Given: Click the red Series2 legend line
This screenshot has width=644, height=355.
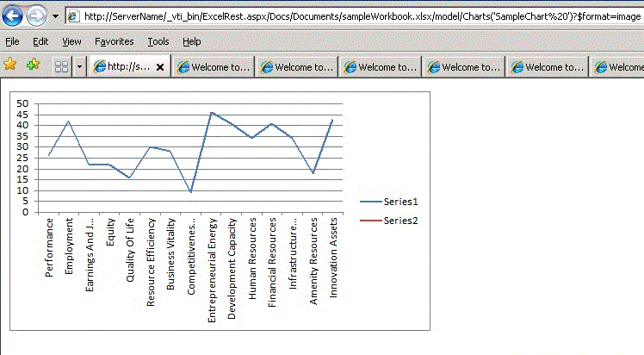Looking at the screenshot, I should point(371,221).
